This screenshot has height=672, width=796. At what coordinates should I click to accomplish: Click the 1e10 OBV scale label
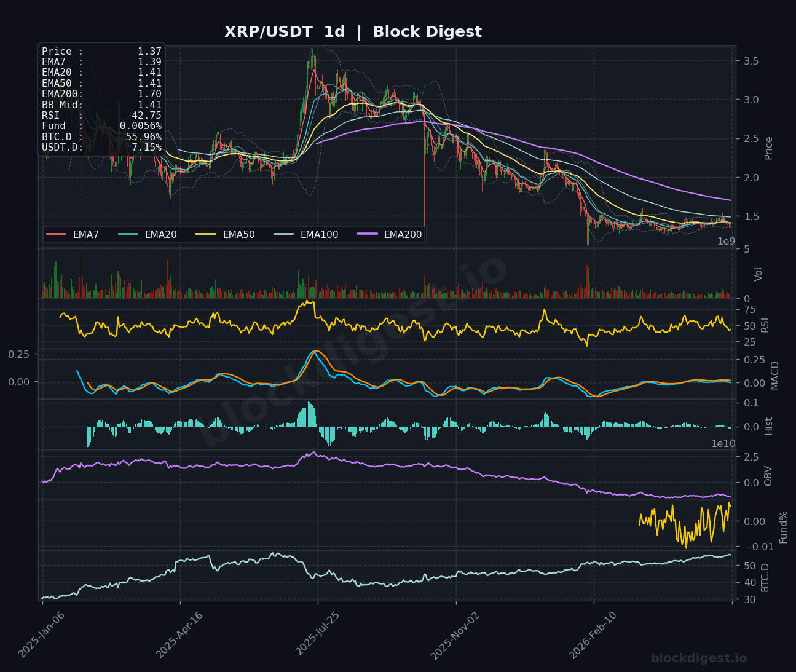[x=723, y=443]
